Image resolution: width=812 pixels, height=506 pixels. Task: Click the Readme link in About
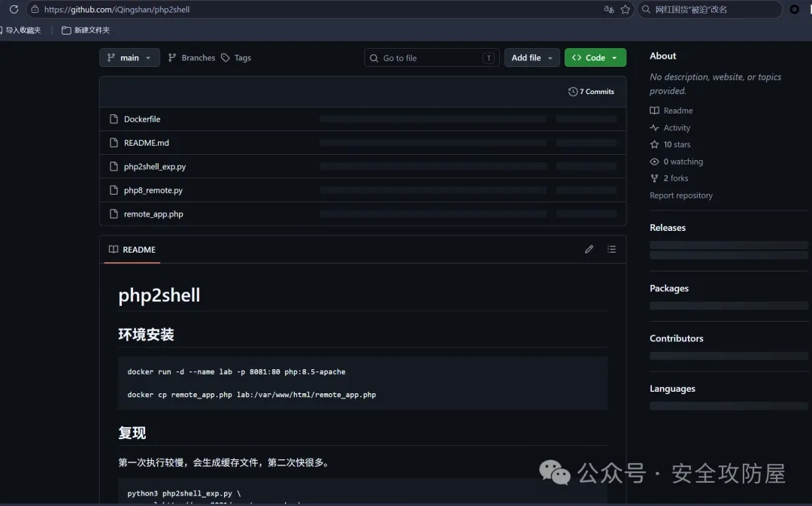coord(671,111)
